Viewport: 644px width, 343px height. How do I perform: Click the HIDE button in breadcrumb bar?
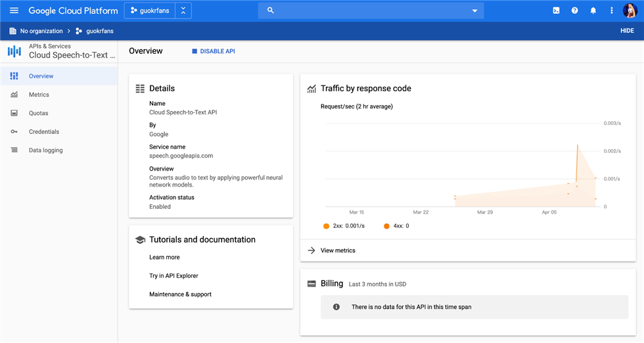[627, 31]
